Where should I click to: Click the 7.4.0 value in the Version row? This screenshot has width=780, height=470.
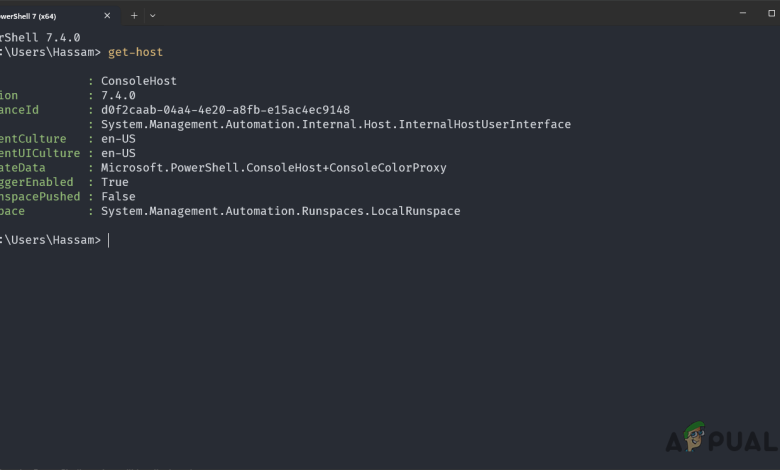pyautogui.click(x=118, y=95)
